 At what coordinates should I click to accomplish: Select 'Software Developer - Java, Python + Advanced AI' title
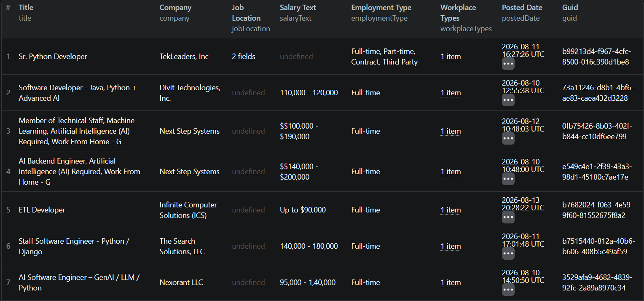coord(78,93)
